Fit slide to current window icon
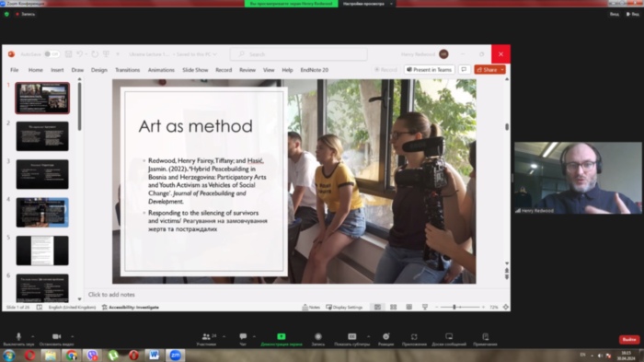This screenshot has height=362, width=644. [506, 308]
